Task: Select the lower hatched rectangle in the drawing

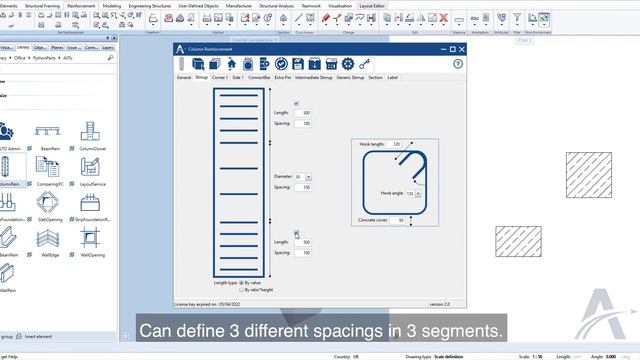Action: point(518,242)
